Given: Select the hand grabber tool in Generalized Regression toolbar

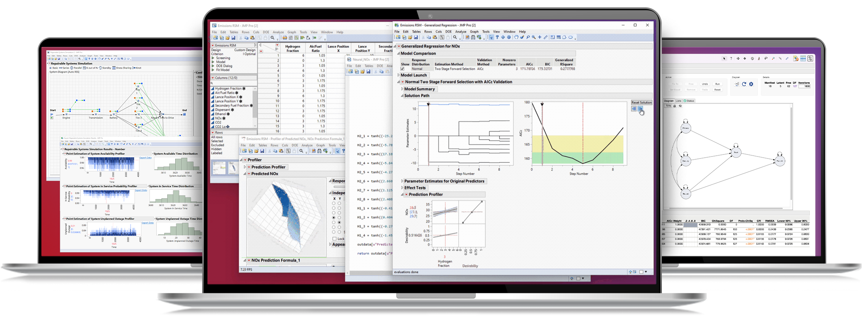Looking at the screenshot, I should tap(516, 37).
